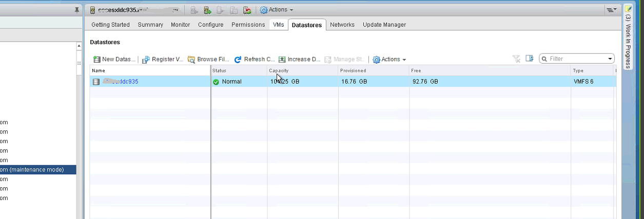Click the host toolbar icon with the green arrow

click(x=207, y=10)
